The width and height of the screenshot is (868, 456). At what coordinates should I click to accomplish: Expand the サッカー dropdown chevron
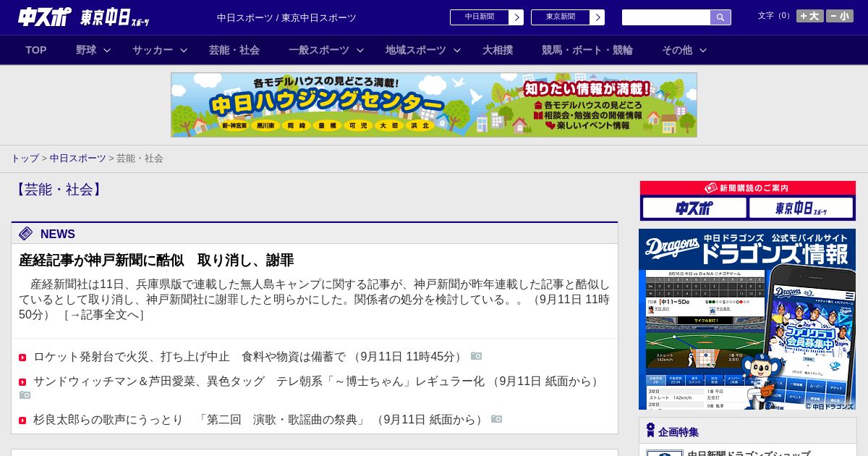(x=184, y=51)
